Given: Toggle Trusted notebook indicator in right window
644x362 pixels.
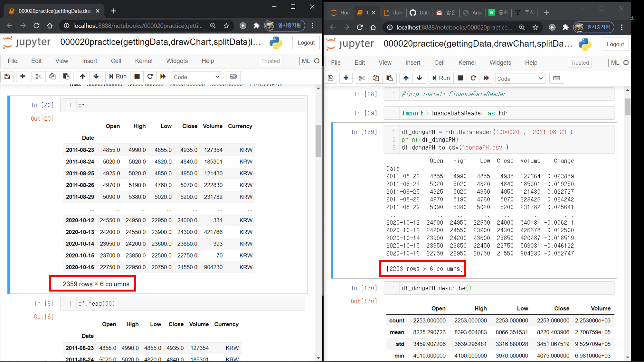Looking at the screenshot, I should click(x=579, y=63).
